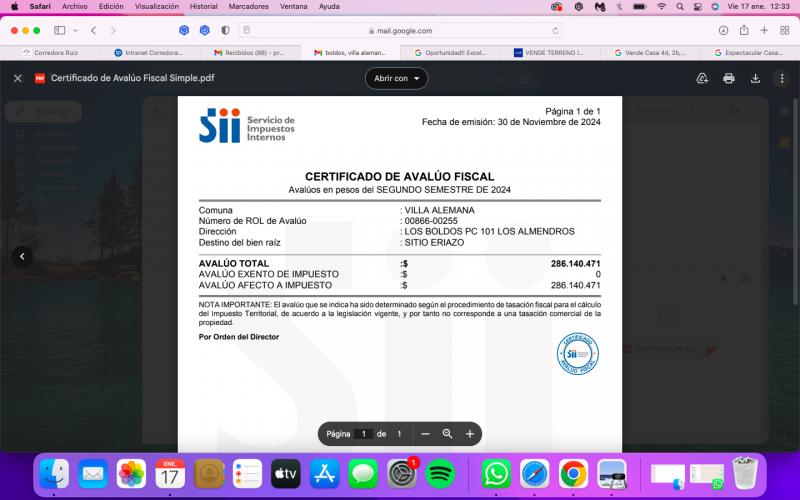
Task: Open the Visualización menu
Action: pyautogui.click(x=157, y=7)
